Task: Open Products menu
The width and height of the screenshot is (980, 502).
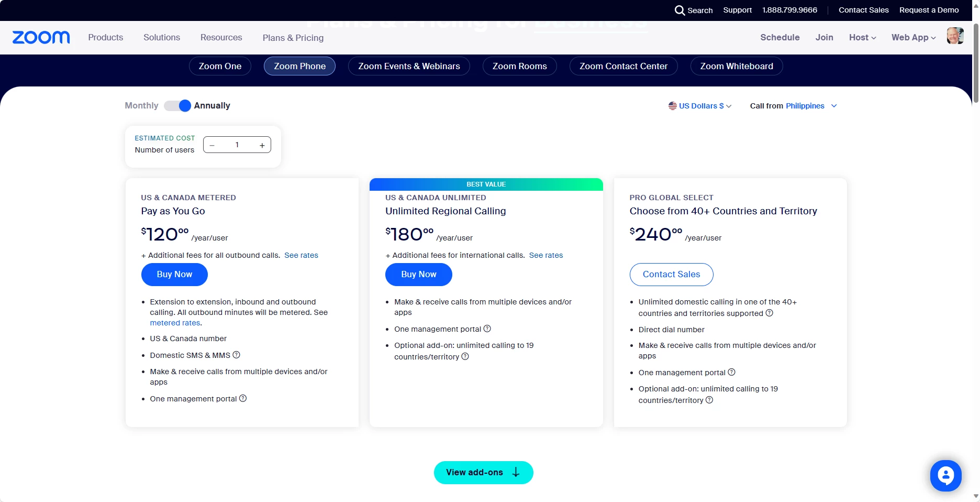Action: tap(106, 37)
